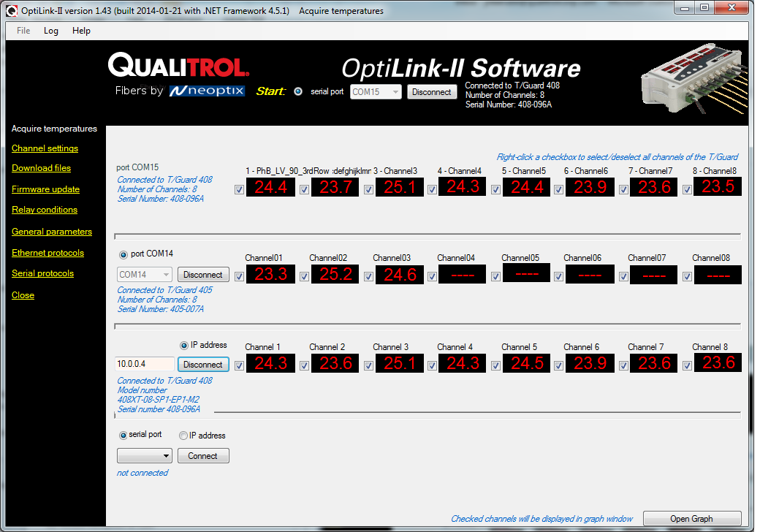The image size is (760, 532).
Task: Select the port COM14 radio button
Action: coord(123,254)
